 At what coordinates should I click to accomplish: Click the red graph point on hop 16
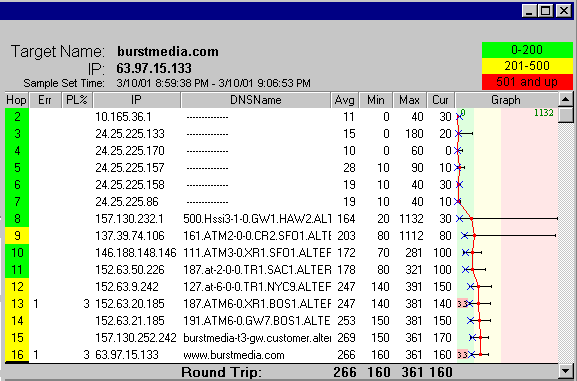click(480, 354)
